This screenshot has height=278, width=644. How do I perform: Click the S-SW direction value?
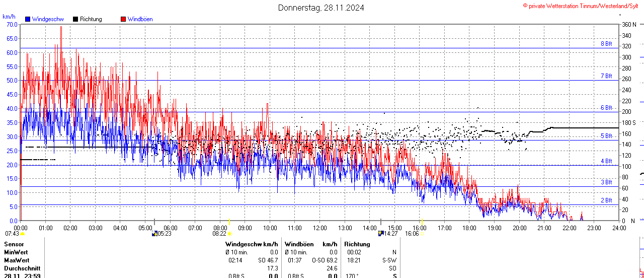tap(389, 260)
